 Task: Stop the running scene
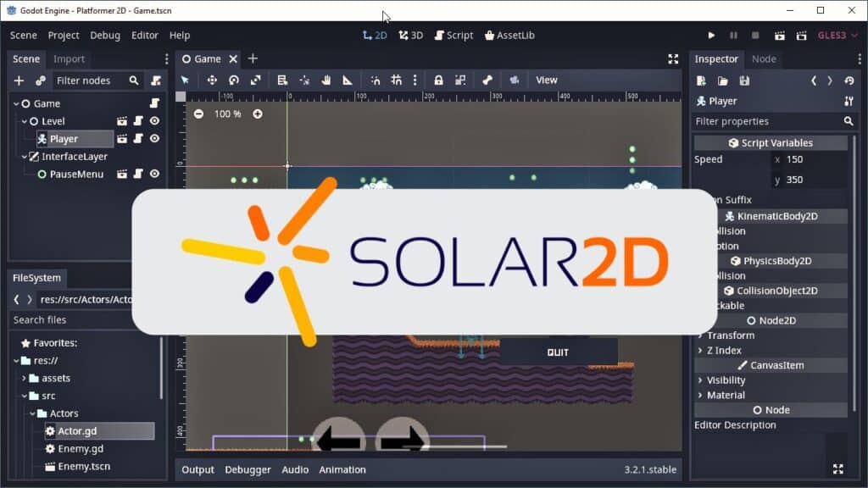(x=755, y=36)
